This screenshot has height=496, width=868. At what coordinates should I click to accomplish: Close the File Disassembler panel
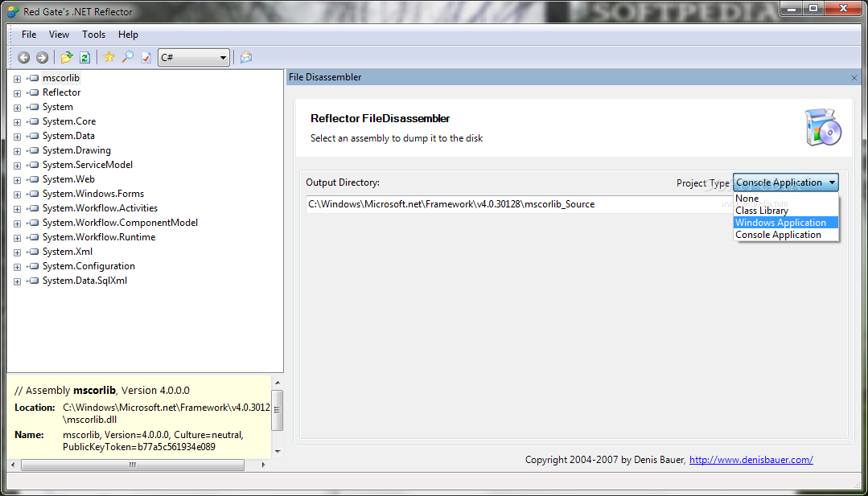pyautogui.click(x=854, y=78)
